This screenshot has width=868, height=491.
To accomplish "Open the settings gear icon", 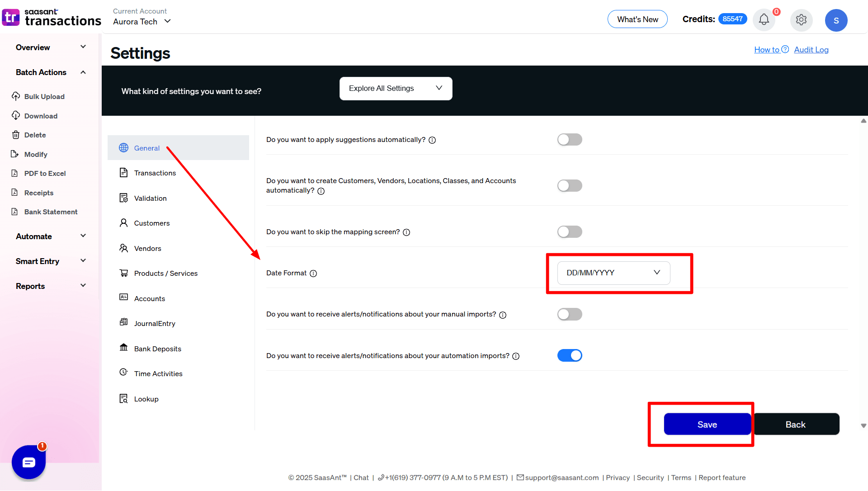I will (801, 20).
